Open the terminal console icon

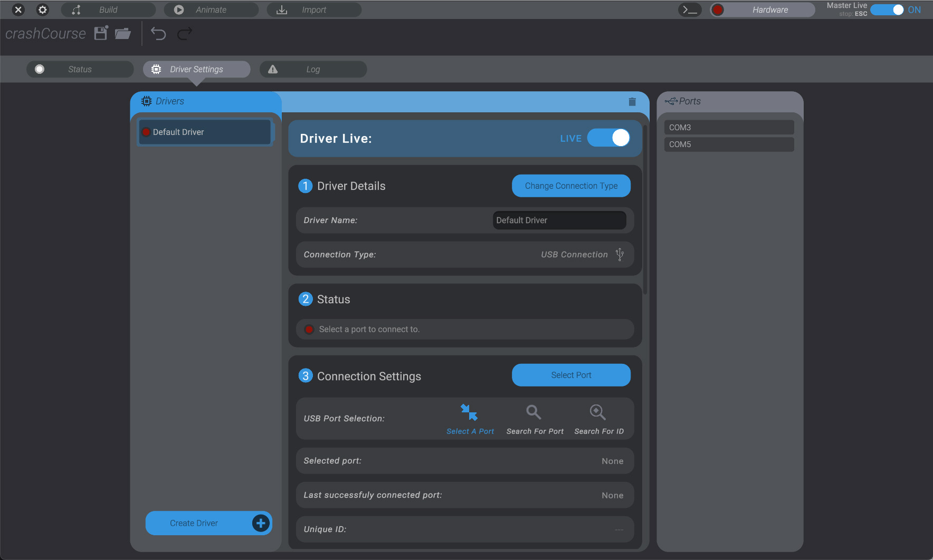690,9
